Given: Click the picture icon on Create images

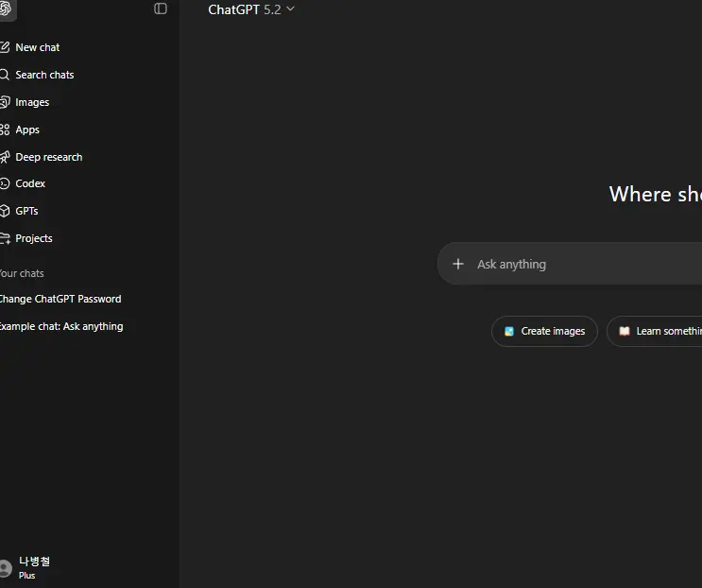Looking at the screenshot, I should [509, 331].
